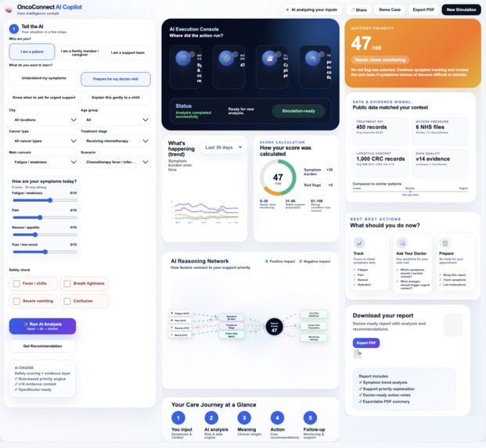This screenshot has width=486, height=448.
Task: Click Export PDF under Download your report
Action: (366, 342)
